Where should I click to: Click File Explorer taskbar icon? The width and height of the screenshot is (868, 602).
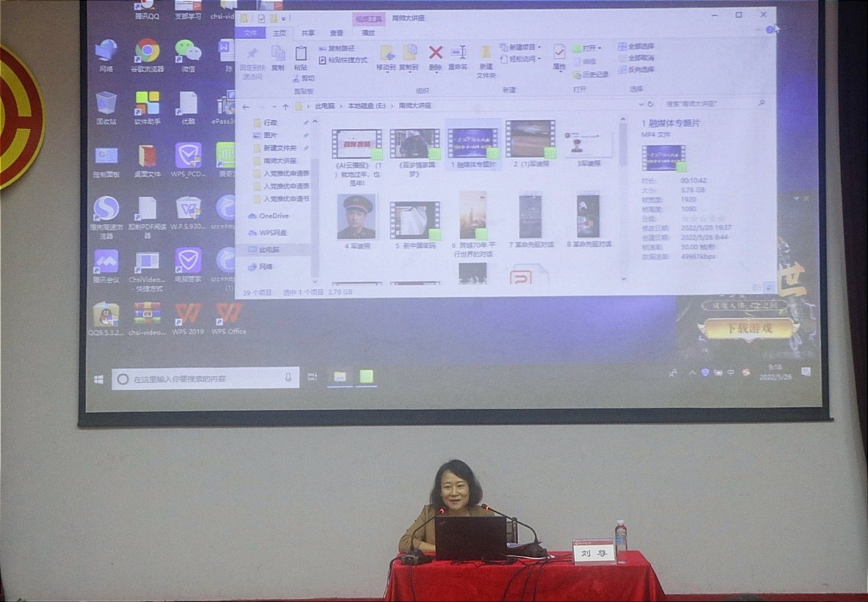coord(339,378)
